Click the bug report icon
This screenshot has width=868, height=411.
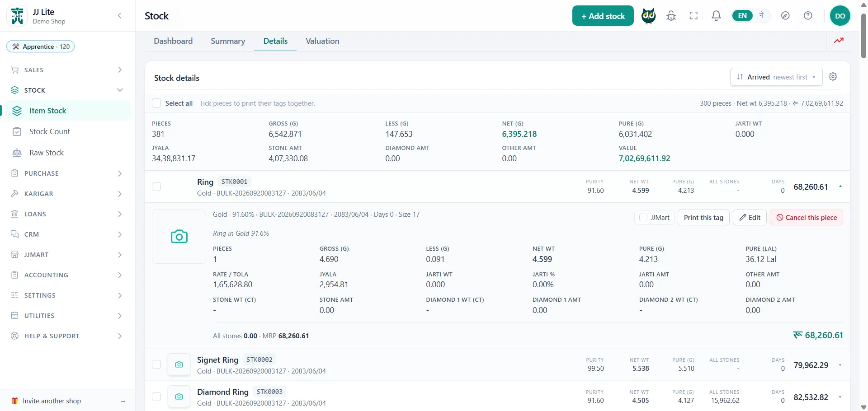(x=671, y=16)
